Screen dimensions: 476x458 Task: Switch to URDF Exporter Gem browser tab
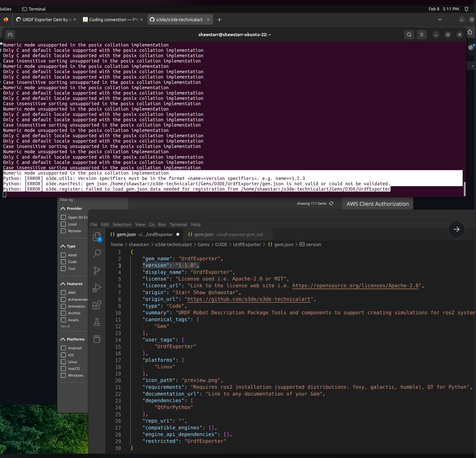46,20
